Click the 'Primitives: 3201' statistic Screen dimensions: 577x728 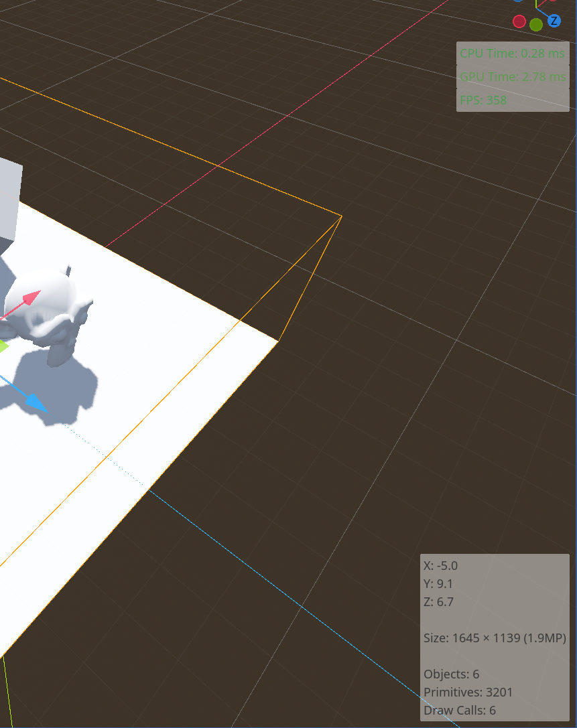coord(468,693)
